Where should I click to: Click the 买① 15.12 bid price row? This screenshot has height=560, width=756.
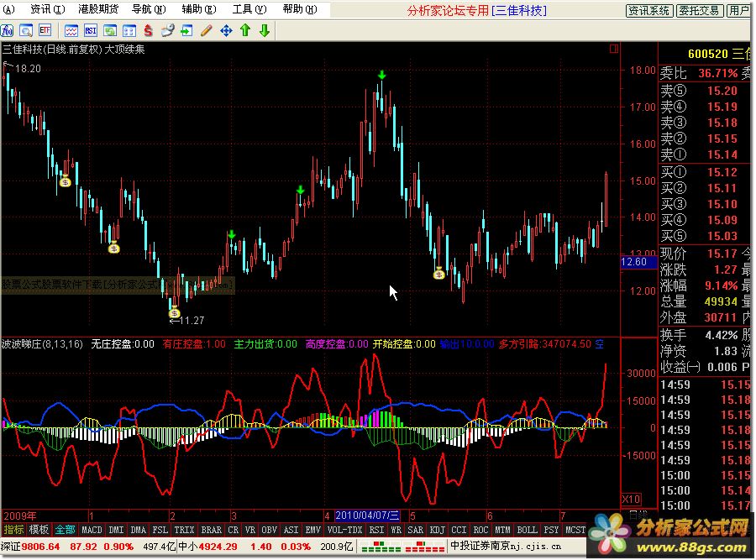(705, 172)
